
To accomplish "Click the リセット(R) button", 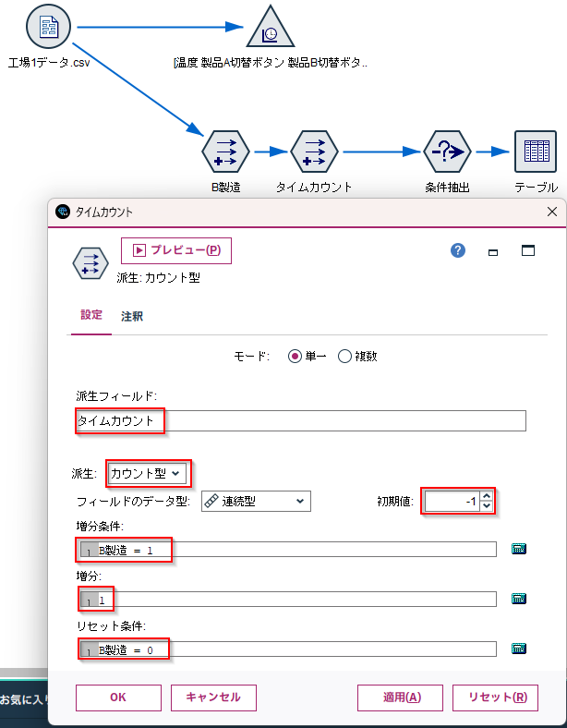I will click(496, 698).
